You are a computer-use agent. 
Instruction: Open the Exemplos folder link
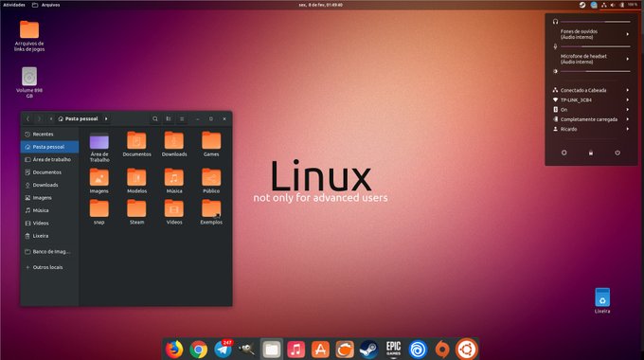point(211,211)
